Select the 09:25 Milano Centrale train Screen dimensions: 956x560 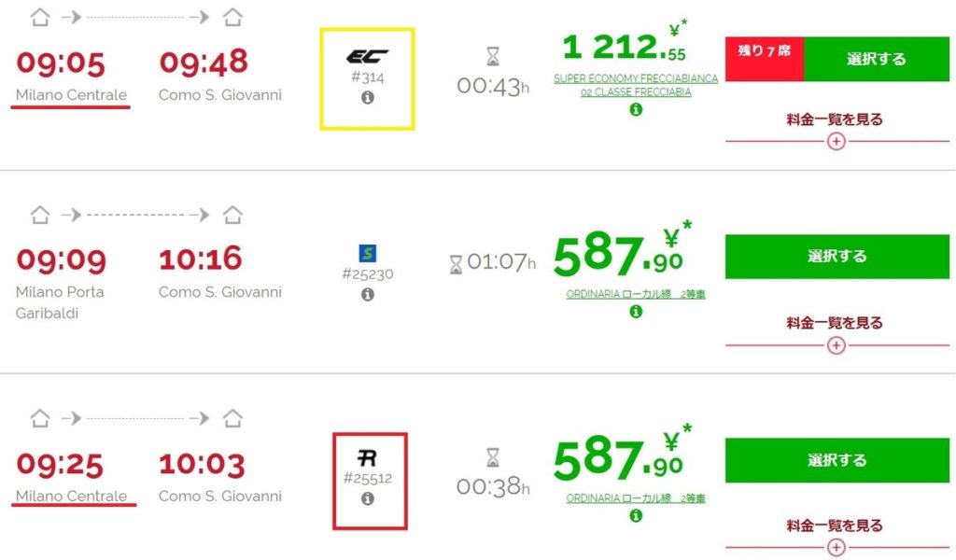point(837,460)
